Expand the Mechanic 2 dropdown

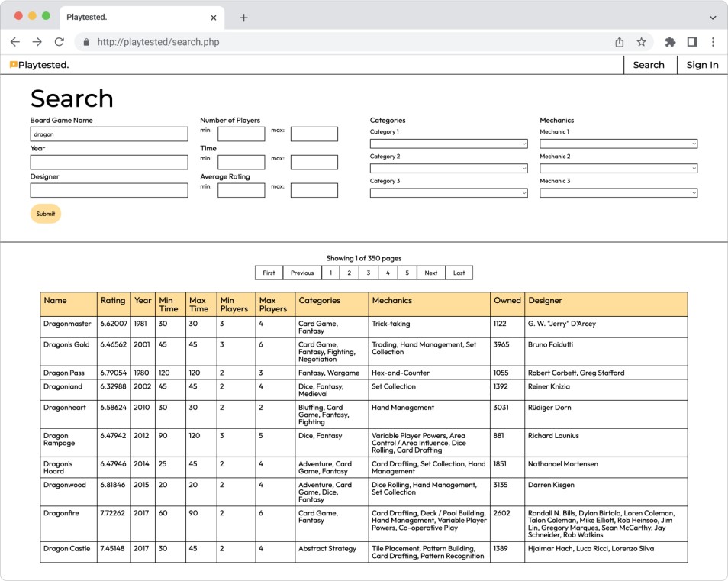(x=618, y=168)
